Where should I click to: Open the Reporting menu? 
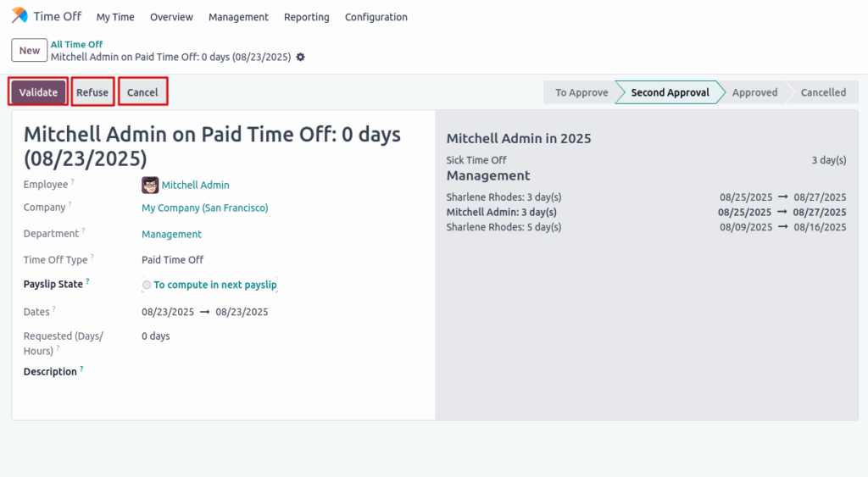point(306,17)
